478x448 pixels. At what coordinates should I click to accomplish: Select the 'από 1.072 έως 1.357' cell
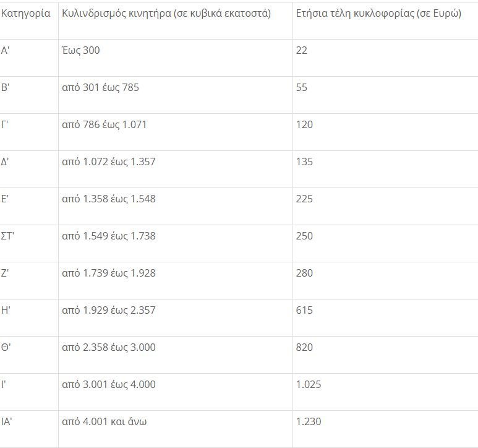click(109, 162)
